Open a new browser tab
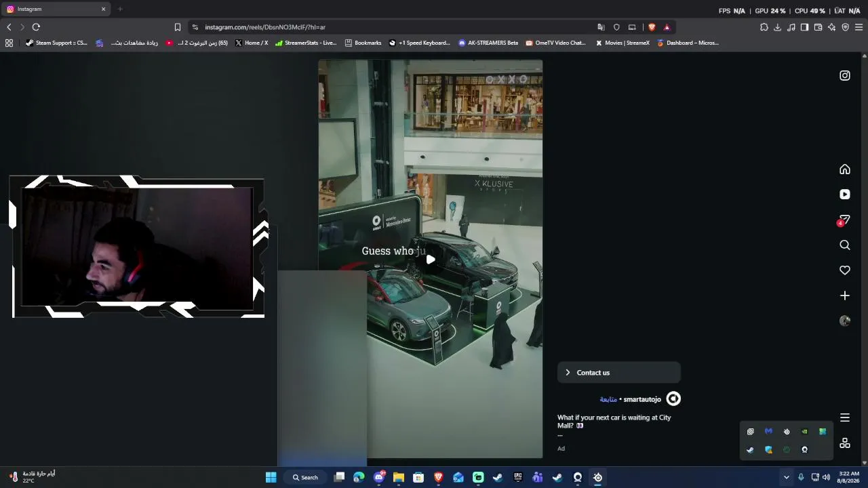The height and width of the screenshot is (488, 868). click(x=120, y=9)
